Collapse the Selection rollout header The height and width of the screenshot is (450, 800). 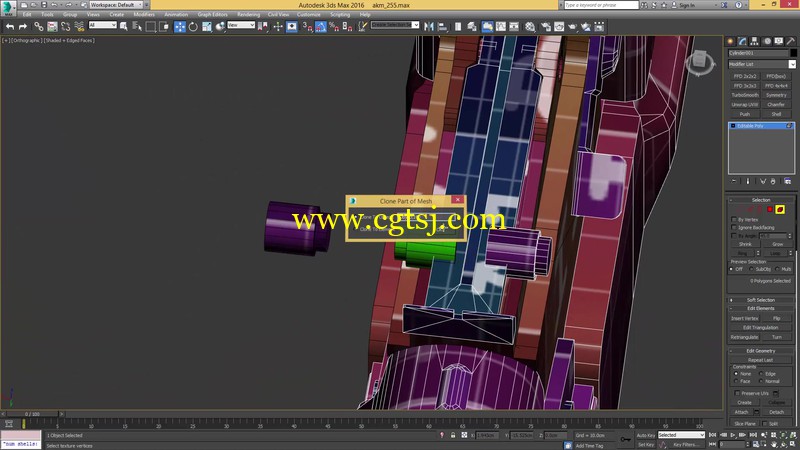point(761,200)
